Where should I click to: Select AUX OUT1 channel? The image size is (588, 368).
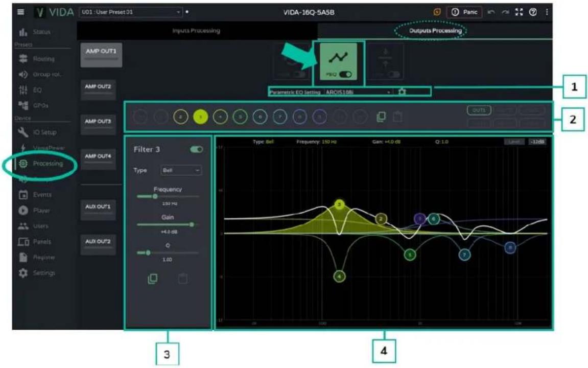(98, 210)
